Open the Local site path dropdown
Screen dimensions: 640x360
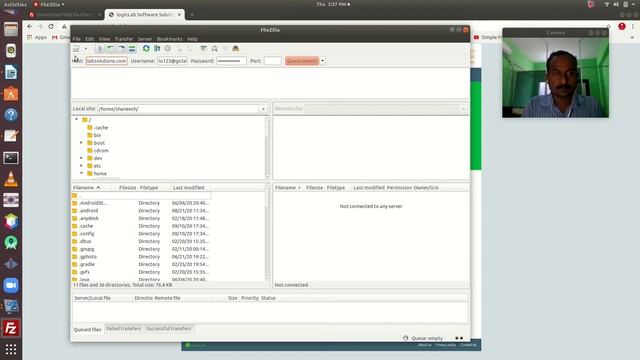click(x=263, y=109)
